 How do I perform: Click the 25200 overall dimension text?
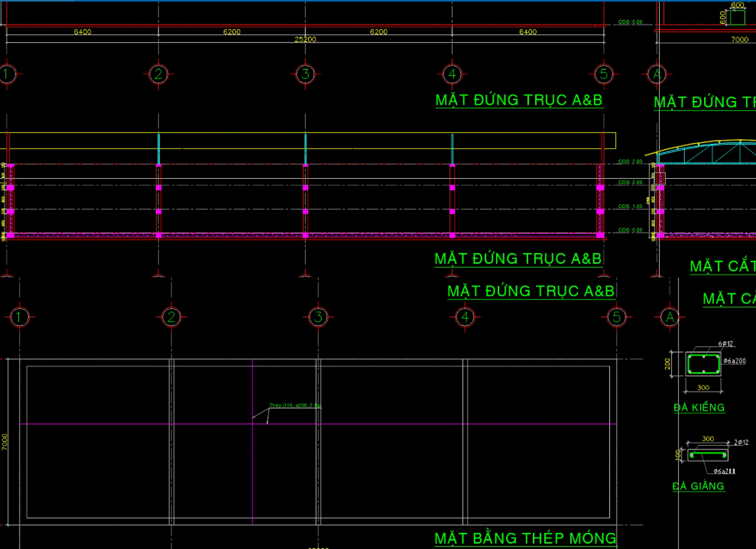(x=305, y=39)
